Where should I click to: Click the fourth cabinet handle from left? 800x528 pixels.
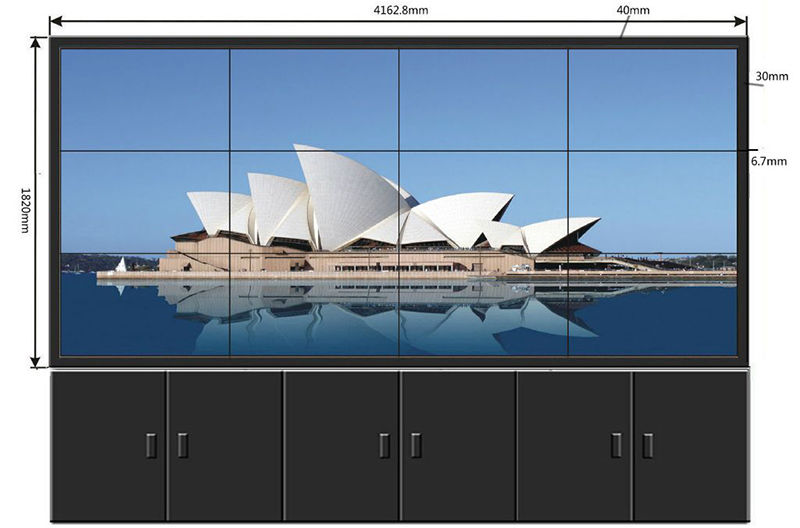[x=415, y=445]
